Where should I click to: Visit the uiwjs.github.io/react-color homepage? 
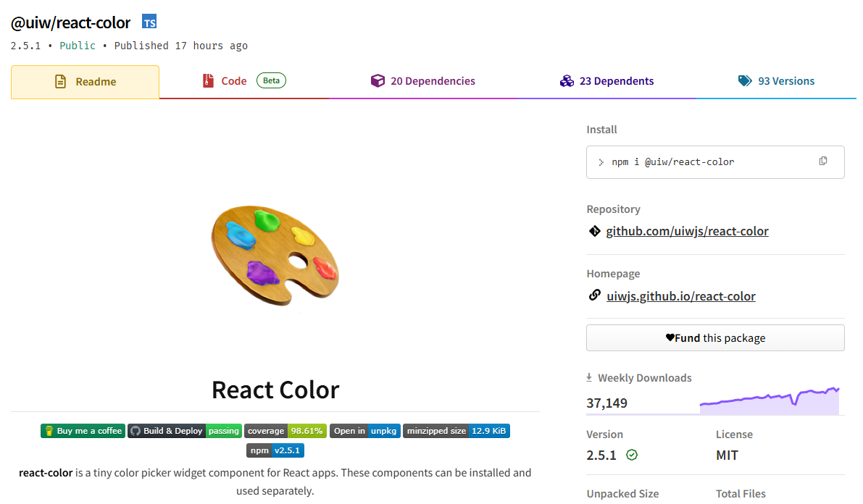pyautogui.click(x=680, y=295)
